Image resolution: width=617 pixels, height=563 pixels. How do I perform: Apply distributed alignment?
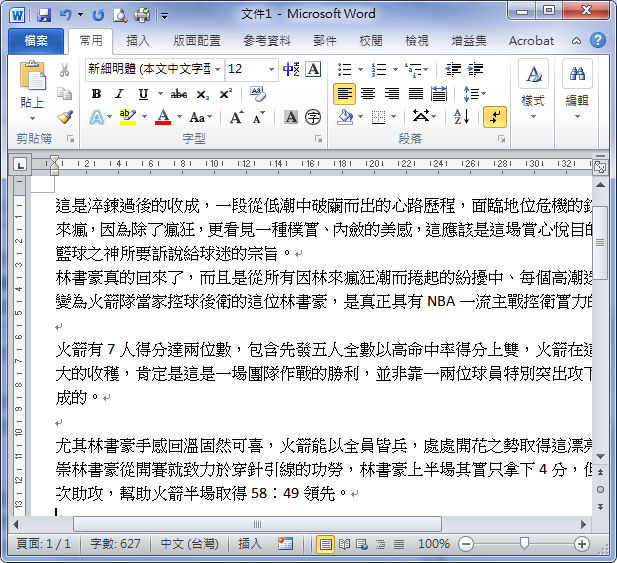coord(439,94)
